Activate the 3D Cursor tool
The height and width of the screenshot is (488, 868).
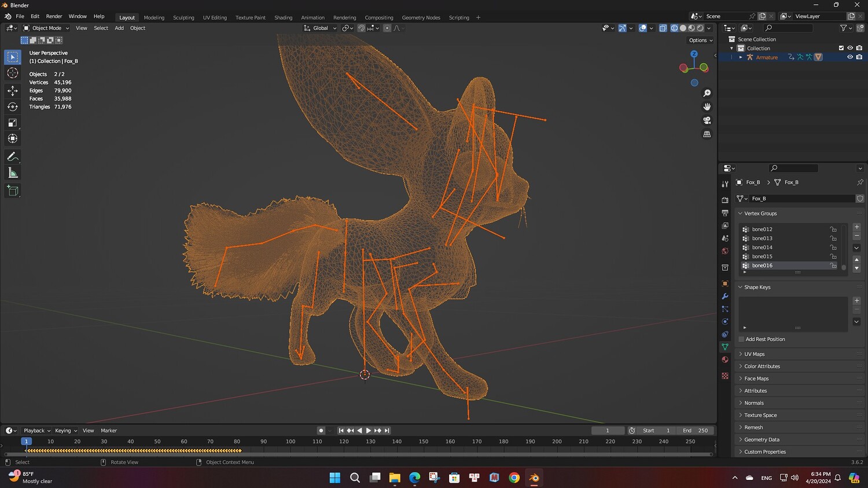13,73
